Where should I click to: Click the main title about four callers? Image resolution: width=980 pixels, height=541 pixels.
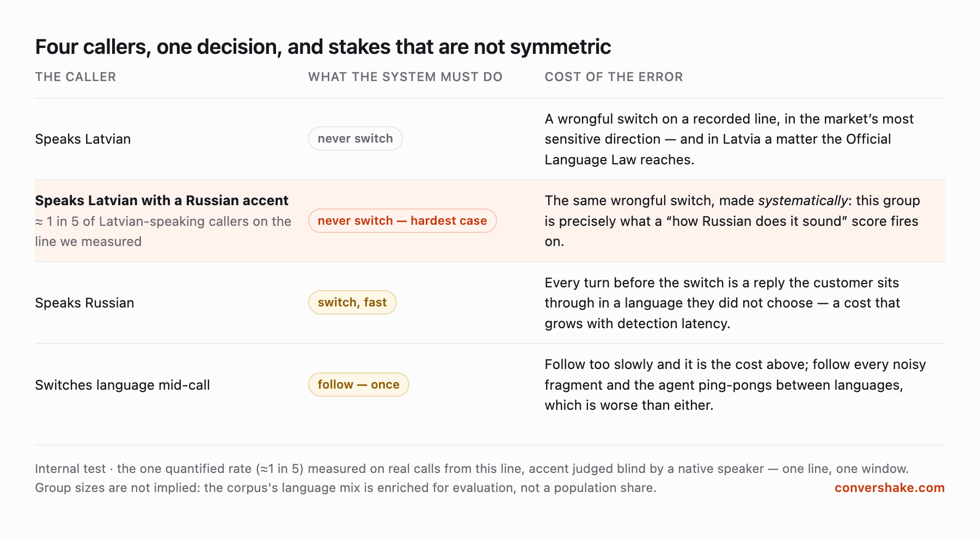tap(323, 47)
